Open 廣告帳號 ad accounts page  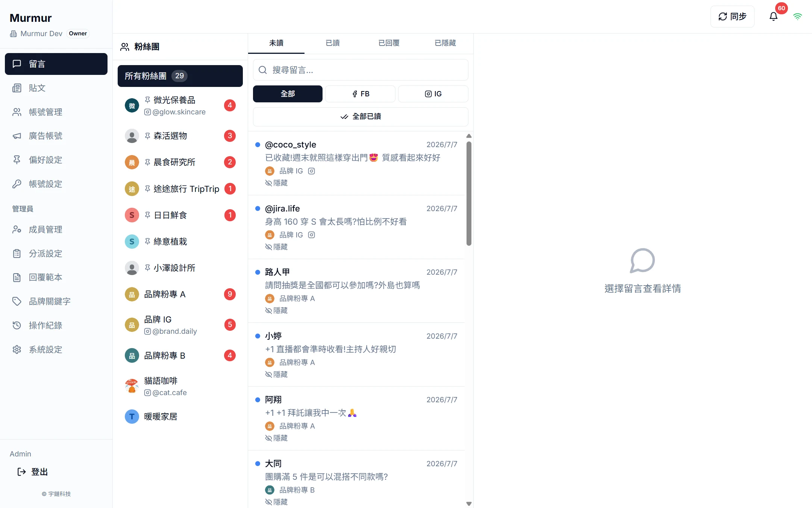(x=56, y=136)
